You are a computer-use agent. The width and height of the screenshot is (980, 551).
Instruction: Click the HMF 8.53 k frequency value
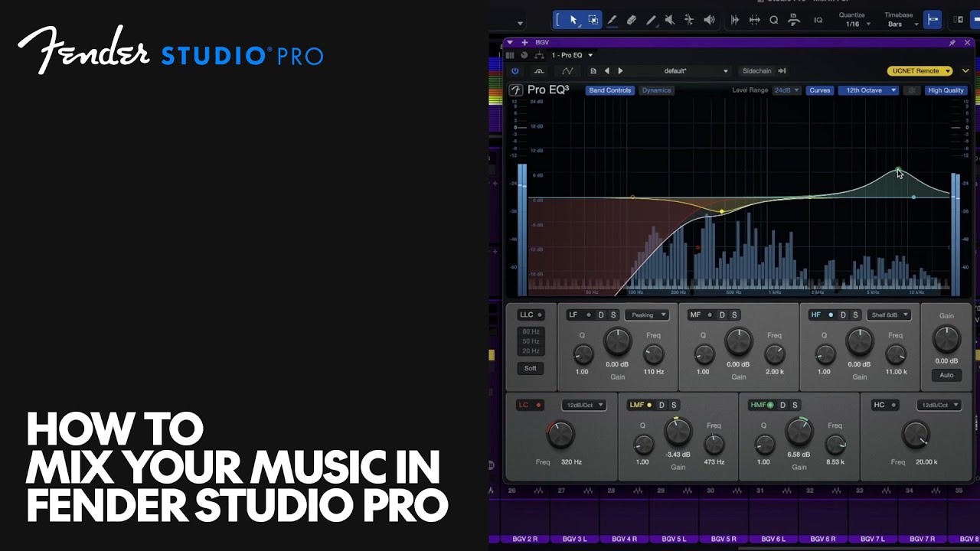tap(835, 462)
